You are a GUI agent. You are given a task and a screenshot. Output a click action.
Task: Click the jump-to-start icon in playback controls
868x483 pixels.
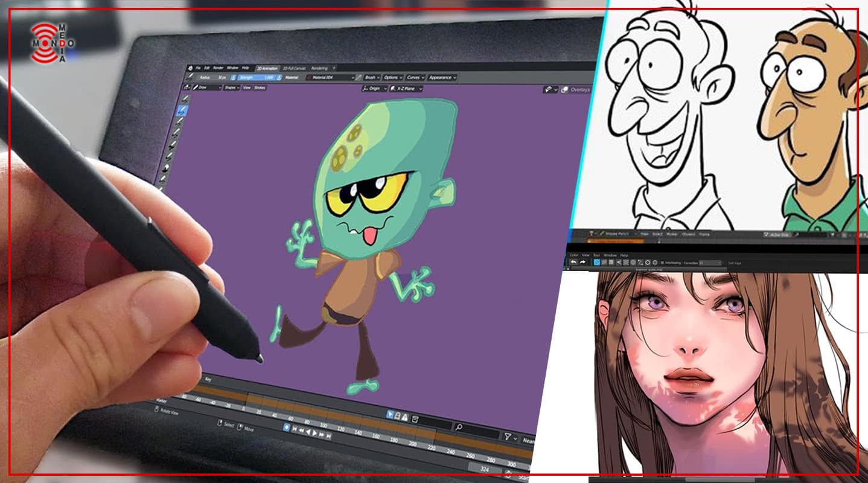(295, 430)
